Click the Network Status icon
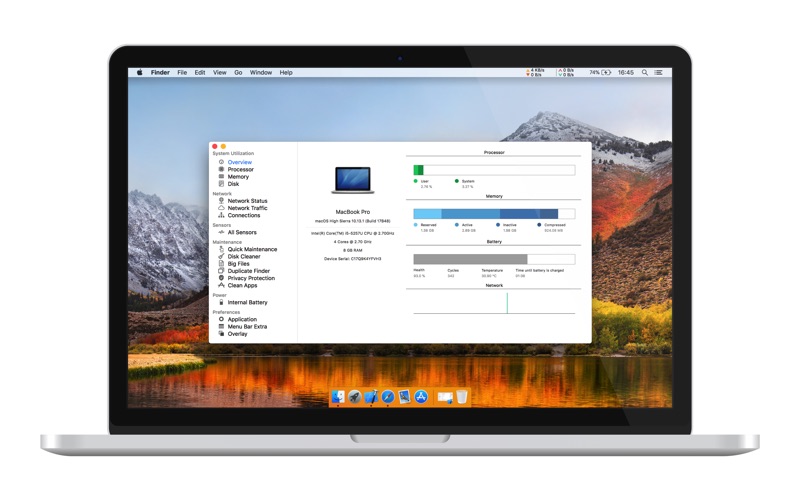Viewport: 800px width, 500px height. (221, 201)
